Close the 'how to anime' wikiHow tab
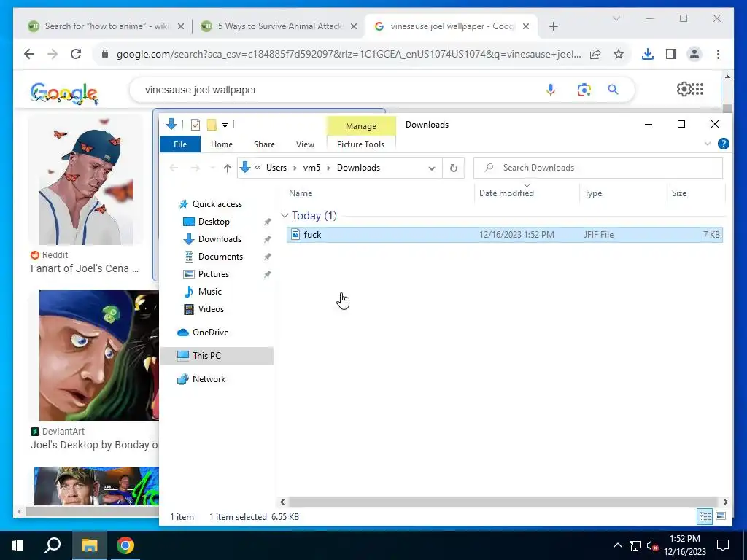The image size is (747, 560). (x=181, y=26)
